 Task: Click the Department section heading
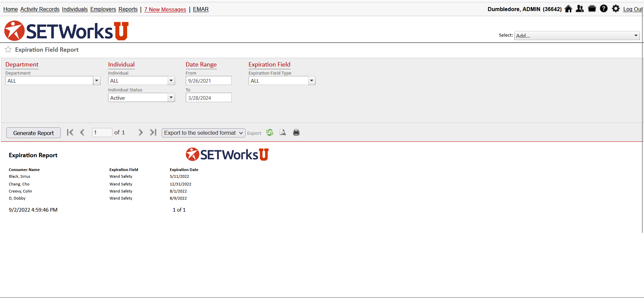pos(22,65)
